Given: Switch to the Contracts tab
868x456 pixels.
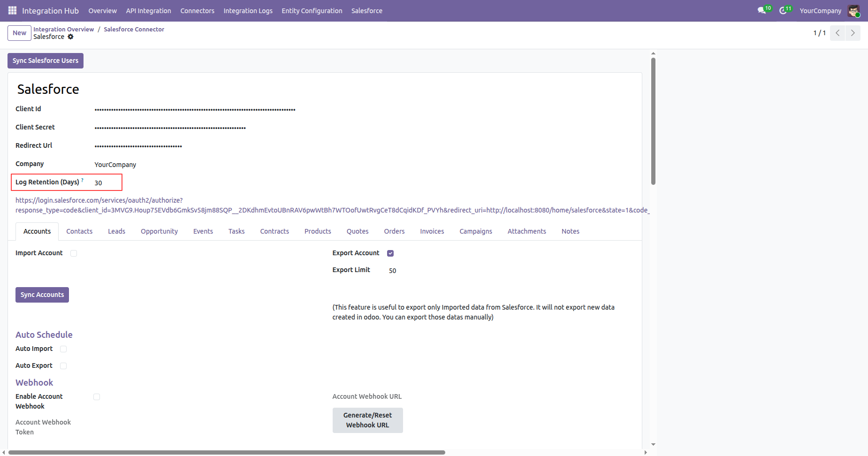Looking at the screenshot, I should tap(274, 231).
